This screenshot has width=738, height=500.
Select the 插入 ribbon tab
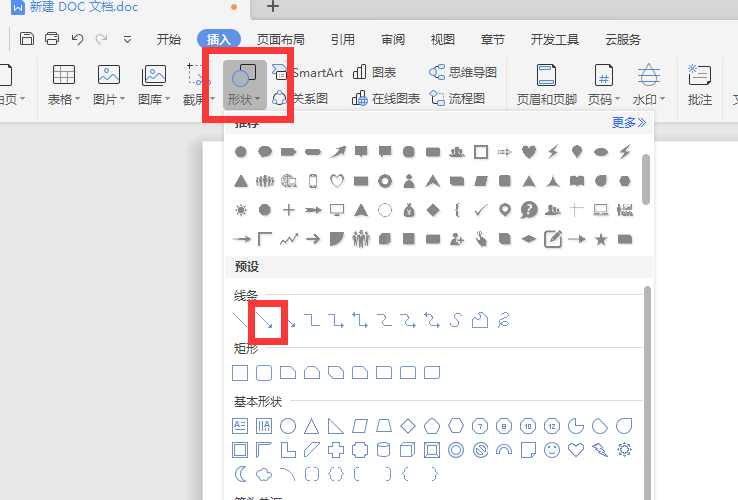click(x=219, y=40)
